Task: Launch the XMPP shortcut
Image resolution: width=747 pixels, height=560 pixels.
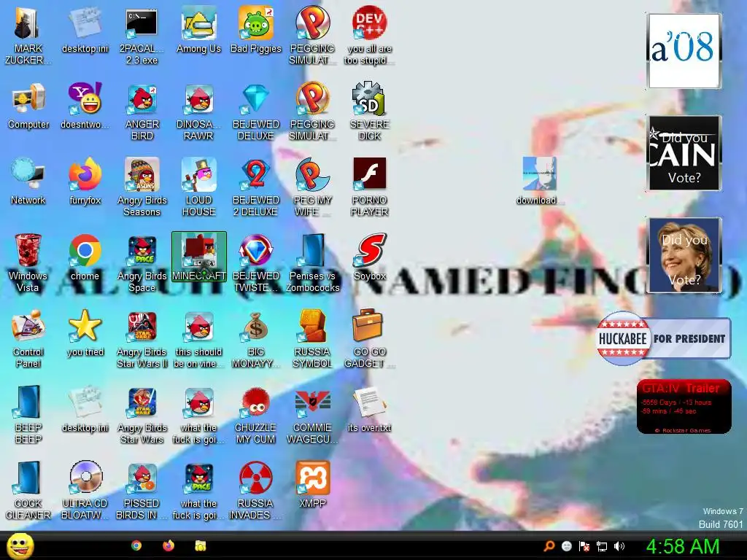Action: (312, 485)
